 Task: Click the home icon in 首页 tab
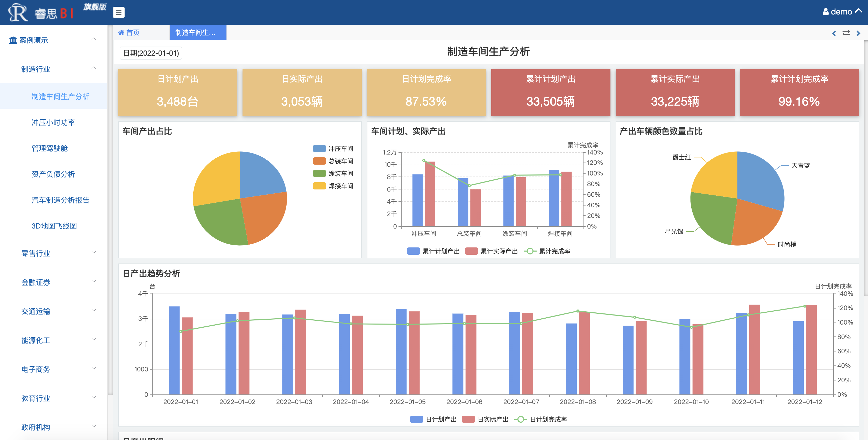[x=121, y=33]
